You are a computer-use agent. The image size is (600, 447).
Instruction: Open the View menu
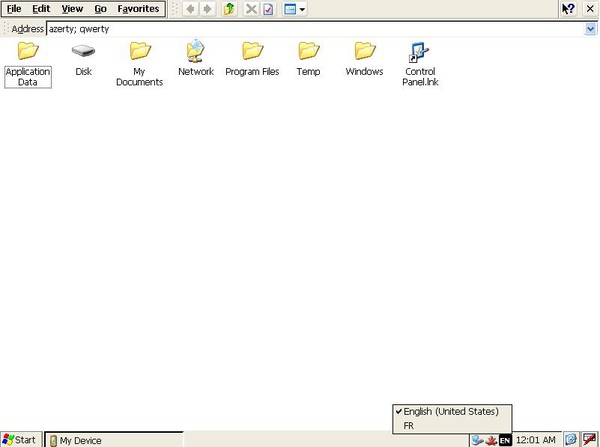72,9
